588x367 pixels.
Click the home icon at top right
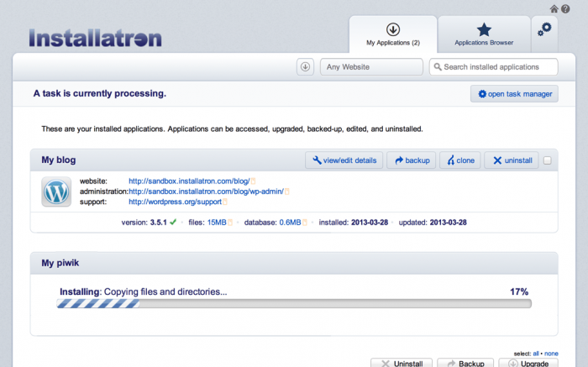(x=554, y=8)
